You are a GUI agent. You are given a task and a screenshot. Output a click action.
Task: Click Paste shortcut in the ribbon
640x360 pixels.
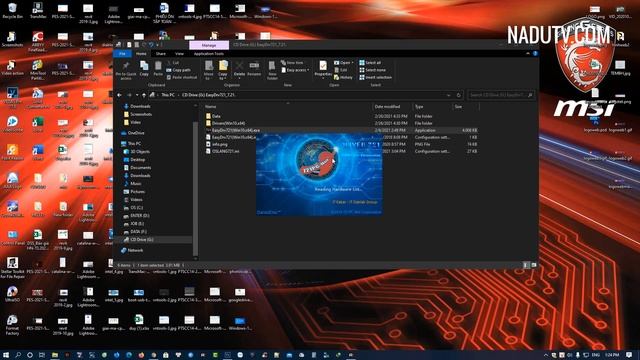click(x=182, y=77)
